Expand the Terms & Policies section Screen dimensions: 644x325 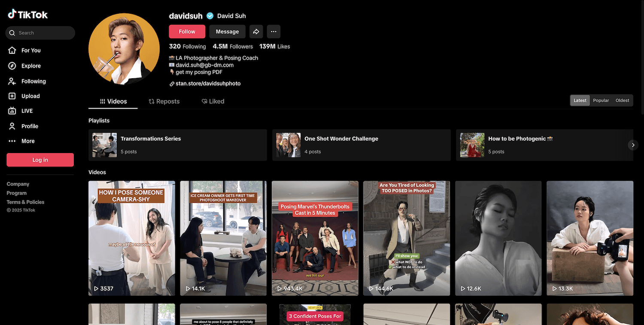(25, 202)
